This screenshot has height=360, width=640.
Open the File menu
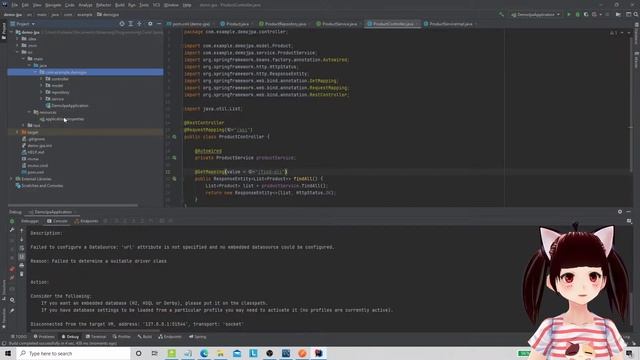point(15,5)
